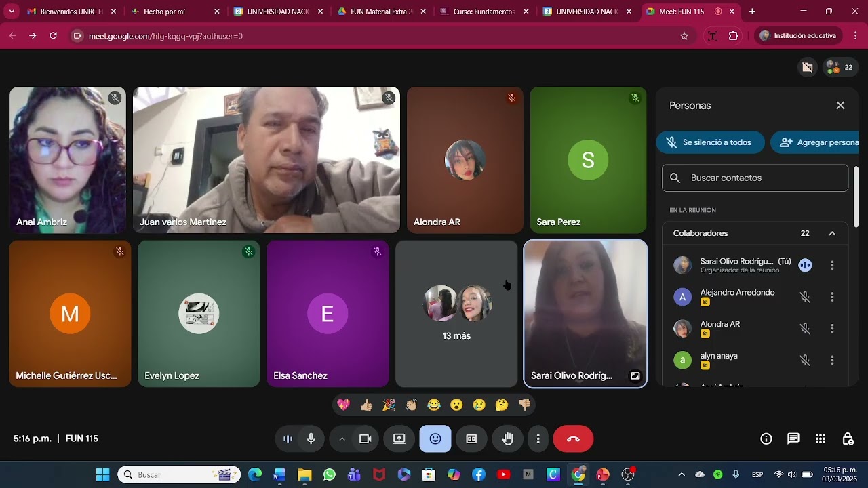Open File Explorer from the taskbar
Screen dimensions: 868x488
[304, 474]
